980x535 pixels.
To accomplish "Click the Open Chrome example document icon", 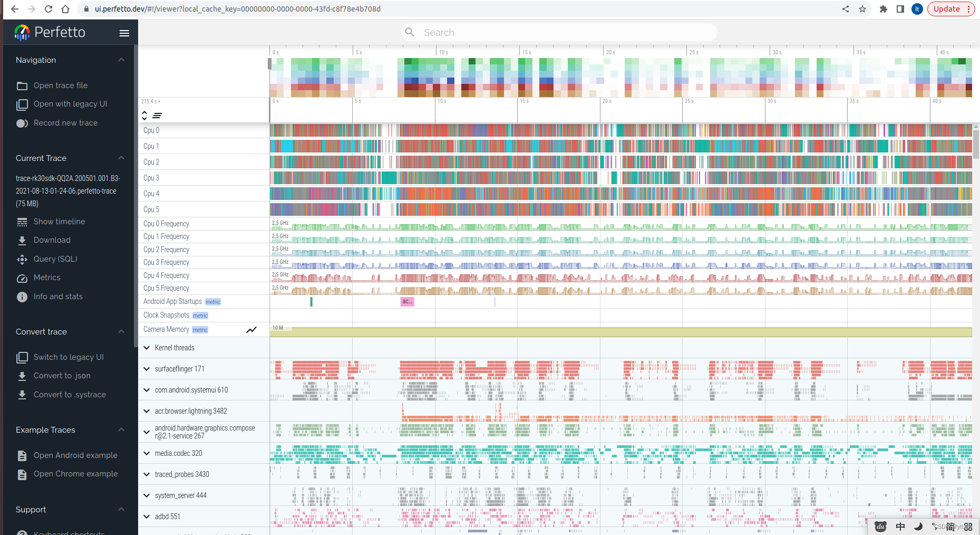I will point(22,474).
